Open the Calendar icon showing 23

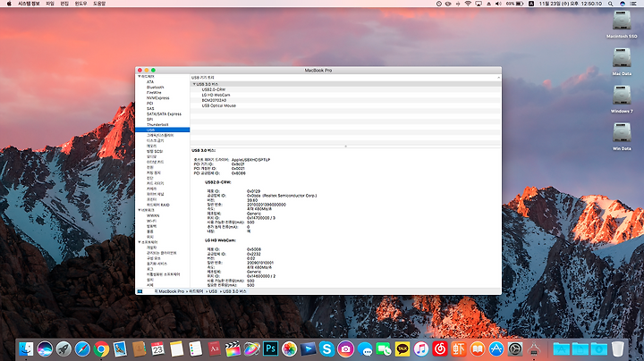[157, 349]
